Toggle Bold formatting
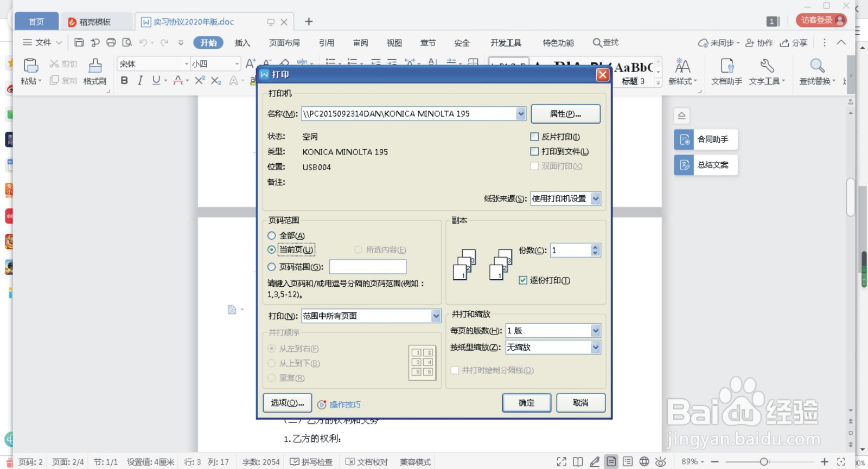 coord(124,80)
